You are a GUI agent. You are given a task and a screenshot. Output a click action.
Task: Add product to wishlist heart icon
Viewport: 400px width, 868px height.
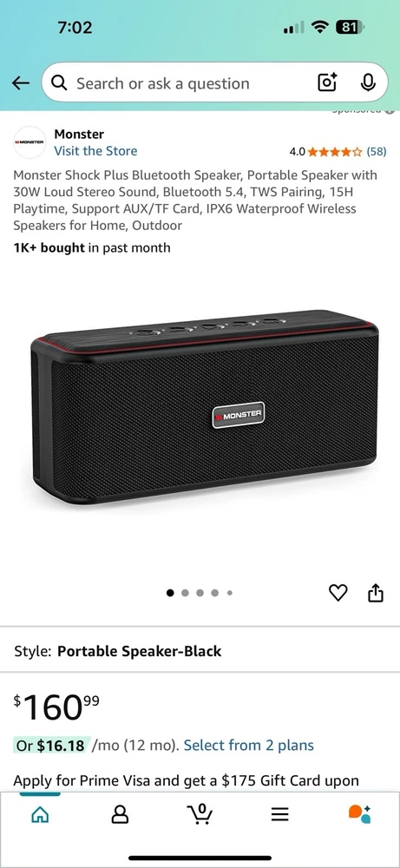(x=338, y=593)
